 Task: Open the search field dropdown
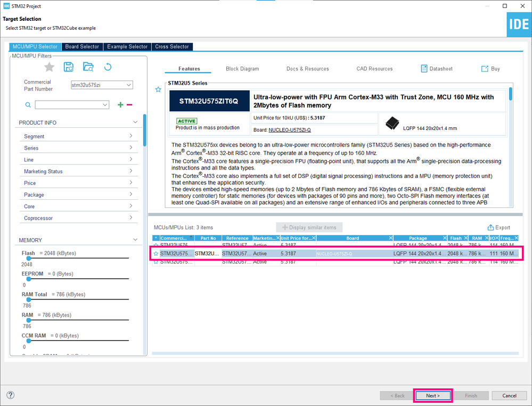click(x=105, y=105)
